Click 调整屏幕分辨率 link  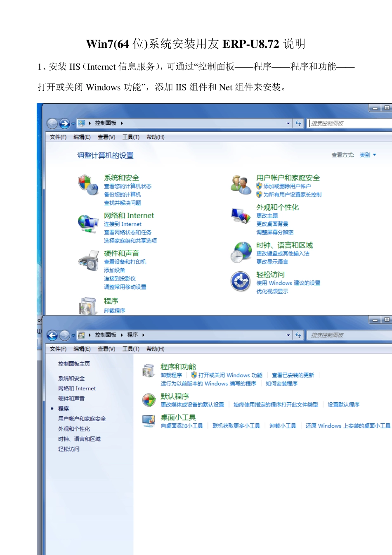point(275,232)
